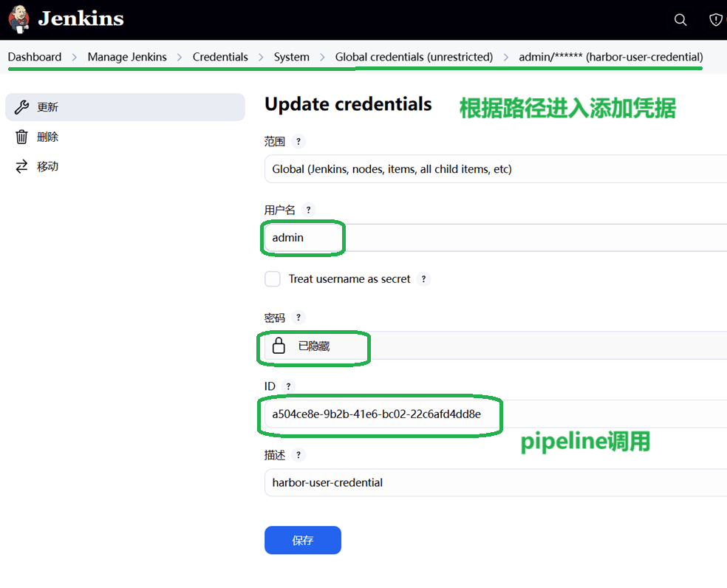Open the 范围 Global scope dropdown
Screen dimensions: 727x588
click(496, 169)
